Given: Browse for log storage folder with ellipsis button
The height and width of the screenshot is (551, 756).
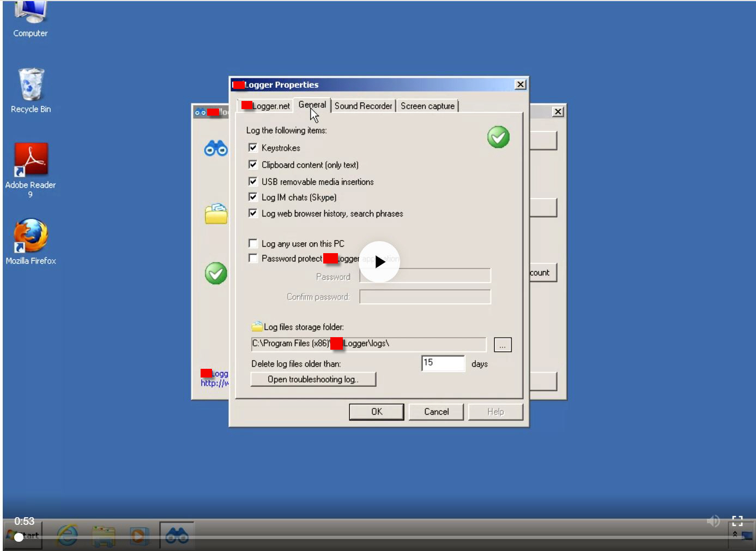Looking at the screenshot, I should [503, 345].
